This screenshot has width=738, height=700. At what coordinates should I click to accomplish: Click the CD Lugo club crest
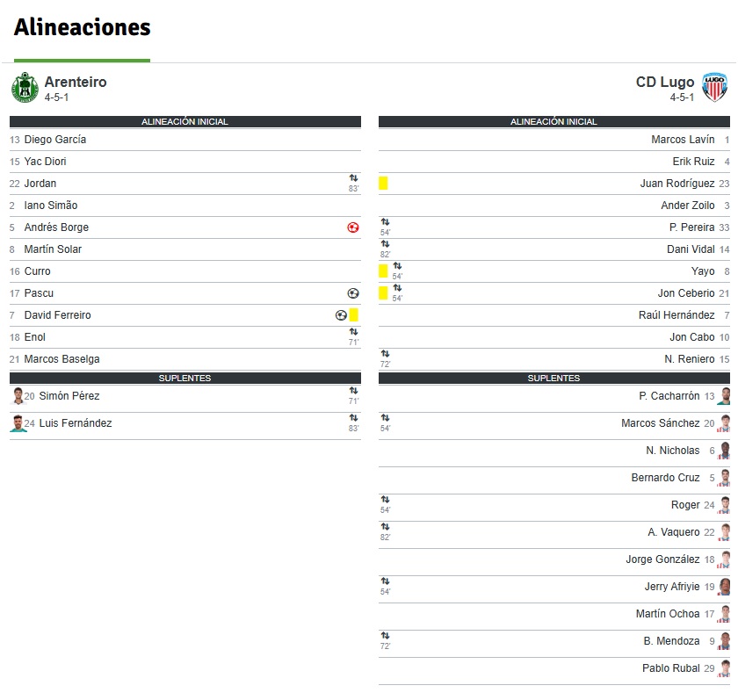[x=714, y=87]
